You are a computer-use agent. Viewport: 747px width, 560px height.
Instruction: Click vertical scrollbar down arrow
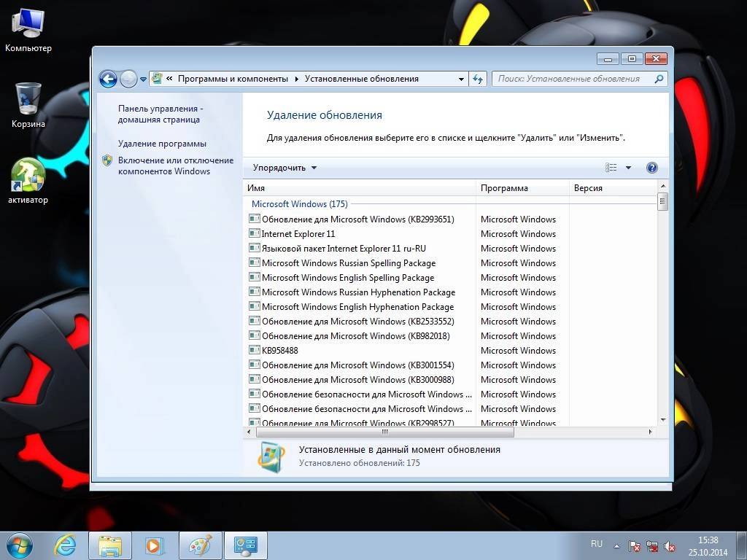click(x=662, y=419)
